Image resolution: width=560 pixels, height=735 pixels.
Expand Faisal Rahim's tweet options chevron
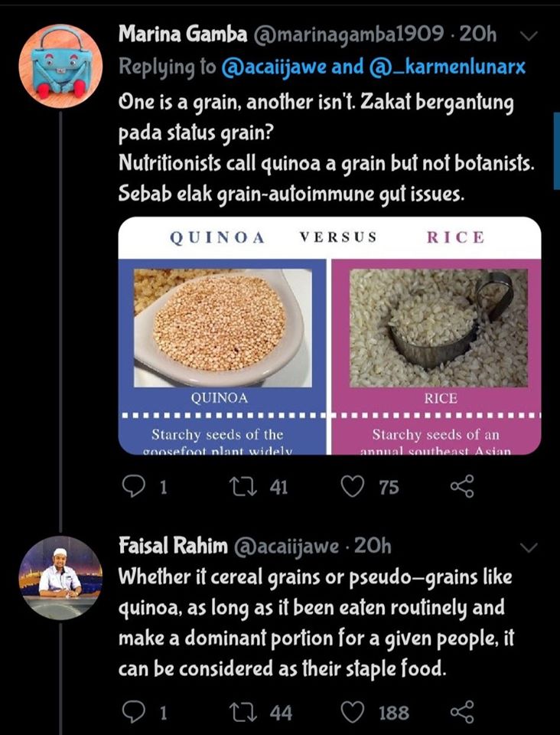click(529, 547)
